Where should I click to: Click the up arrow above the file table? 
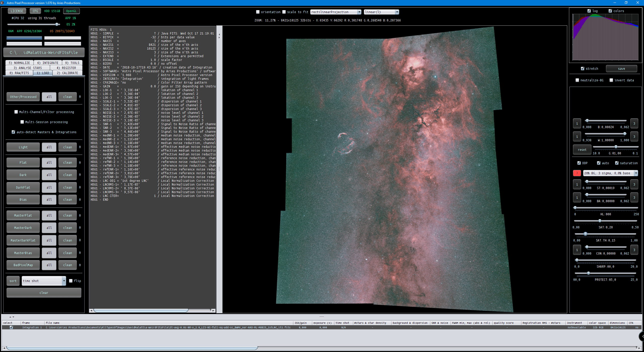coord(10,317)
